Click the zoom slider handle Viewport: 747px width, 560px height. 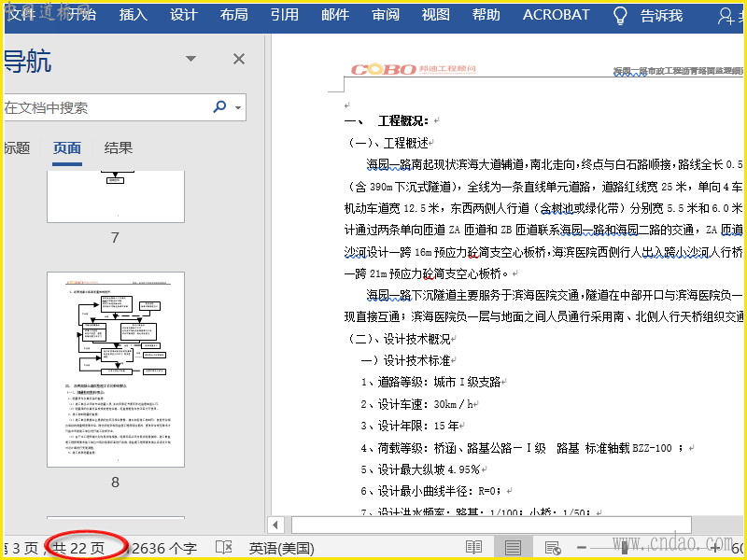point(624,548)
